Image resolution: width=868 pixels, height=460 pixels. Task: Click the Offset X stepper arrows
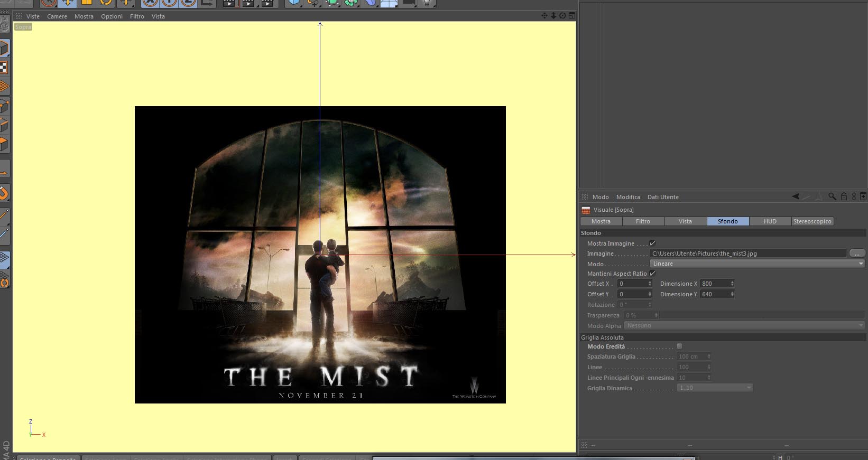click(650, 284)
